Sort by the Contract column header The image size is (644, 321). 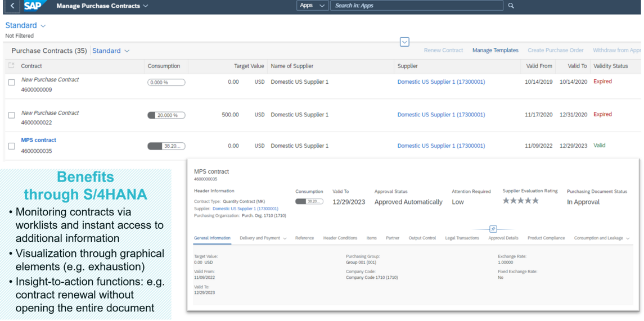click(x=31, y=66)
